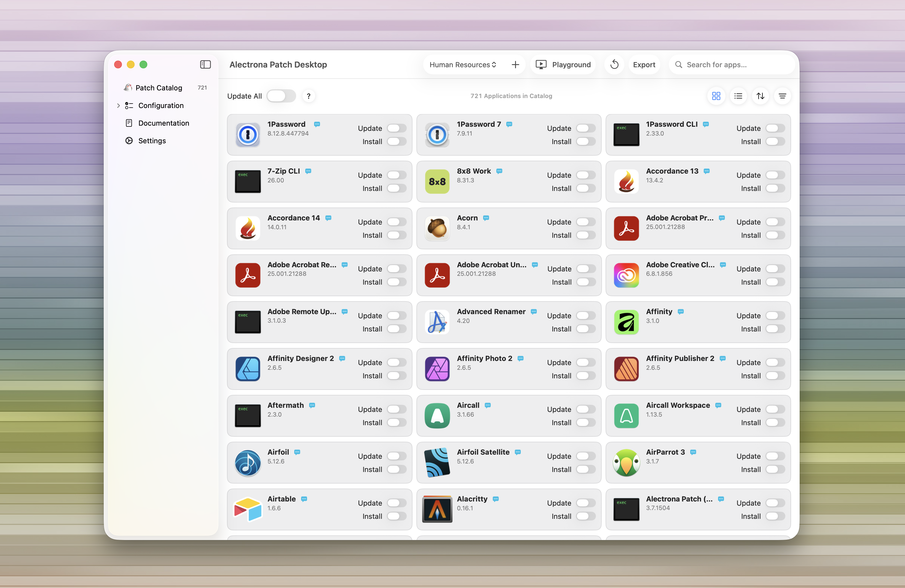Click the 7-Zip CLI exec icon

coord(248,182)
